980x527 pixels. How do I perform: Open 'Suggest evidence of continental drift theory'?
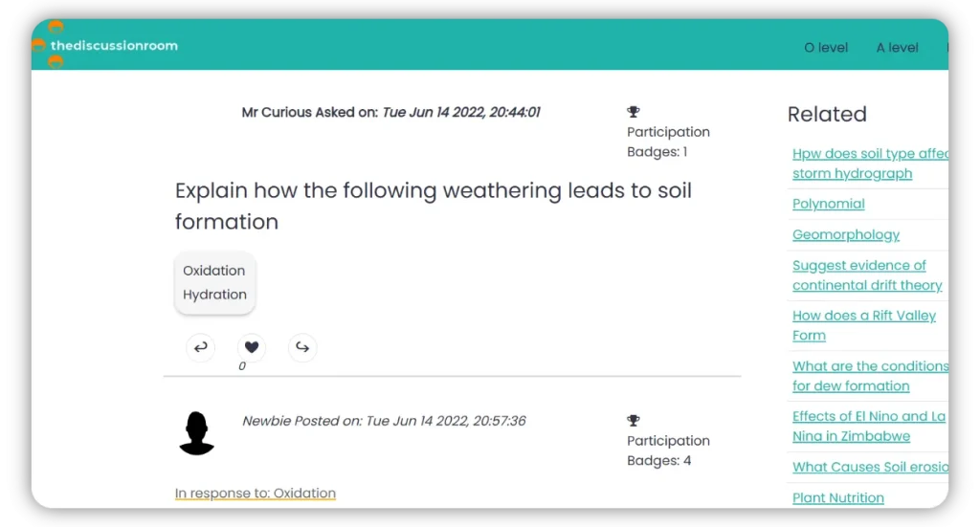tap(866, 275)
